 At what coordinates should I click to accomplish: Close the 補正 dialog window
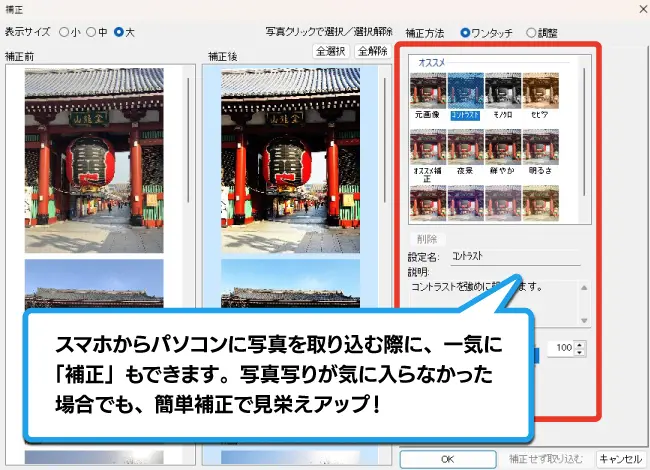point(643,9)
